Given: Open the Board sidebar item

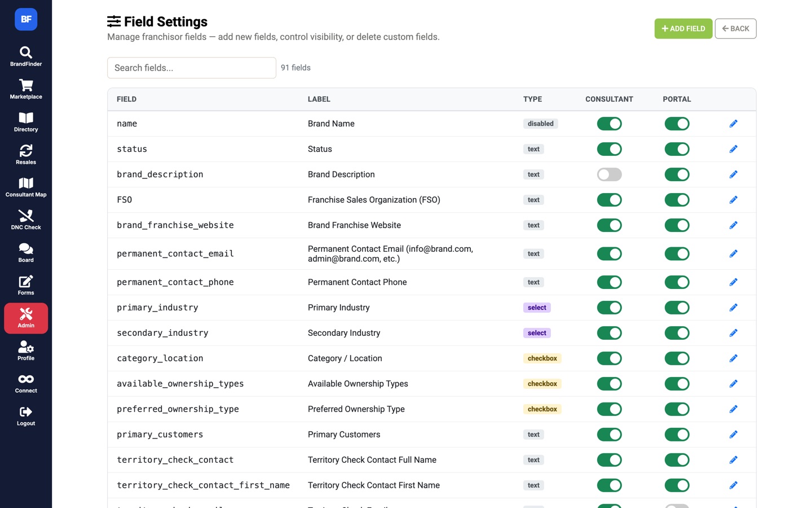Looking at the screenshot, I should pos(26,253).
